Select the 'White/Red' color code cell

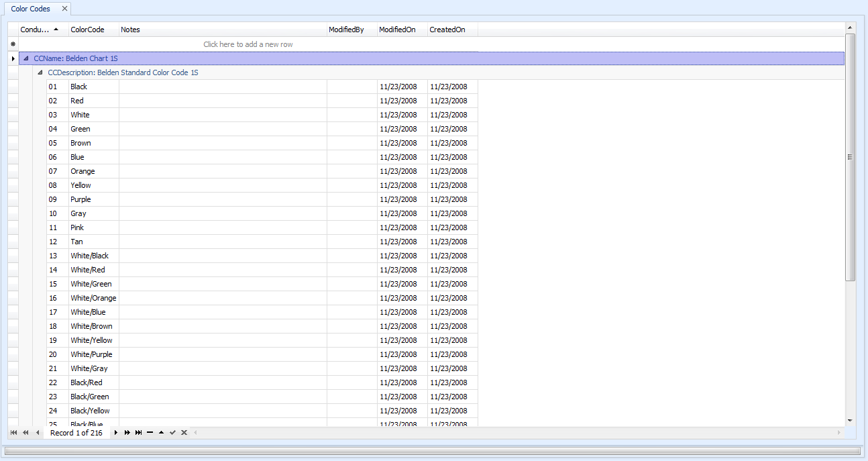93,270
